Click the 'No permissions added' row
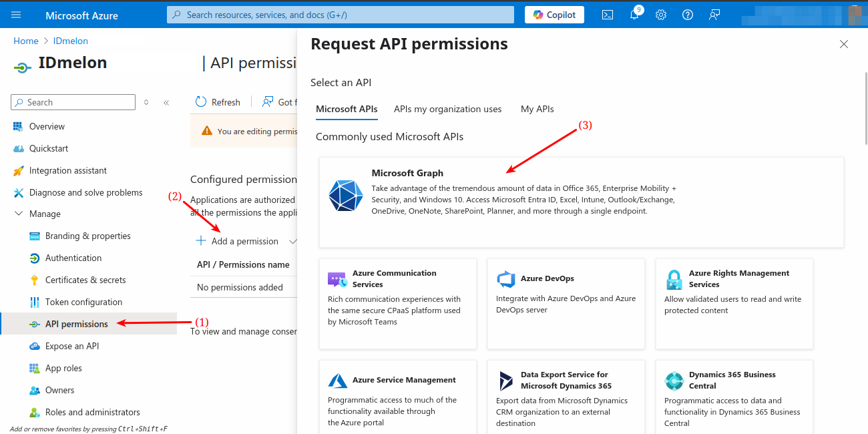Image resolution: width=868 pixels, height=434 pixels. coord(244,287)
